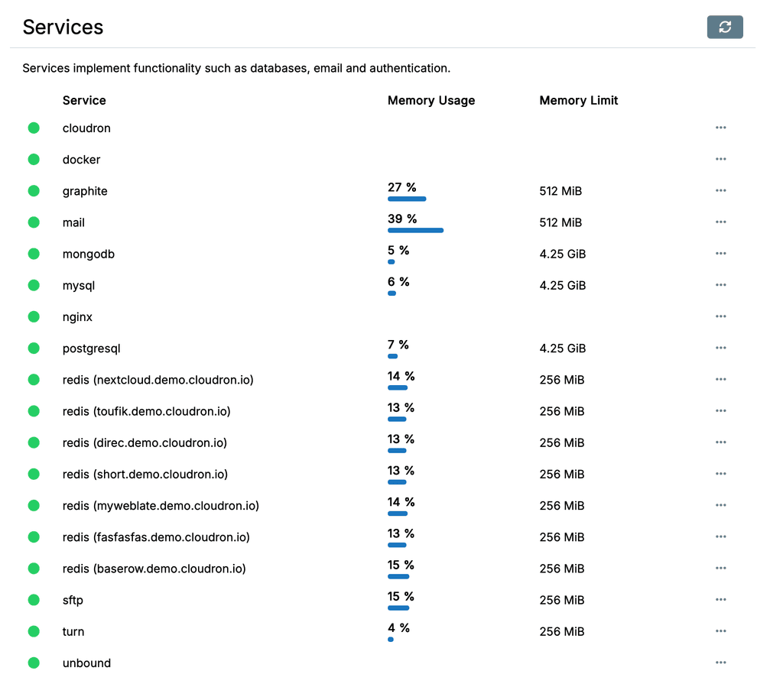Click the status icon next to turn
783x700 pixels.
point(34,631)
